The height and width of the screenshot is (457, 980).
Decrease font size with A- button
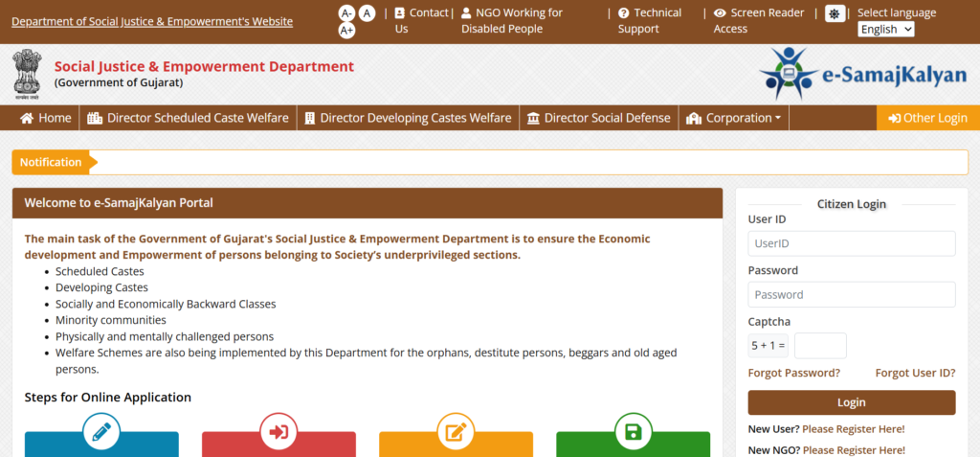346,13
